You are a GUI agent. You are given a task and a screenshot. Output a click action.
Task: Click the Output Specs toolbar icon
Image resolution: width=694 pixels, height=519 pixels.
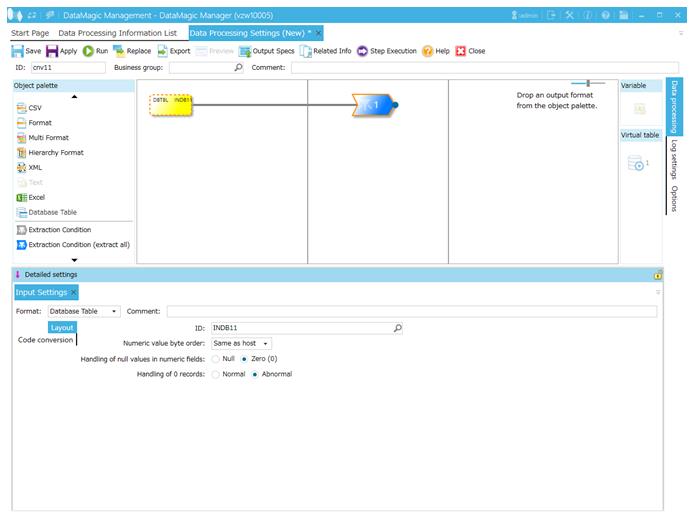[x=245, y=51]
